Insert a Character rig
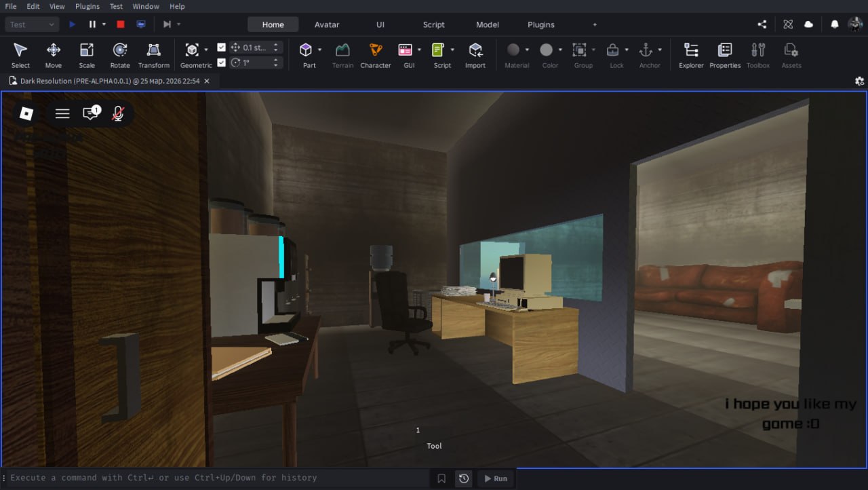868x490 pixels. click(375, 54)
